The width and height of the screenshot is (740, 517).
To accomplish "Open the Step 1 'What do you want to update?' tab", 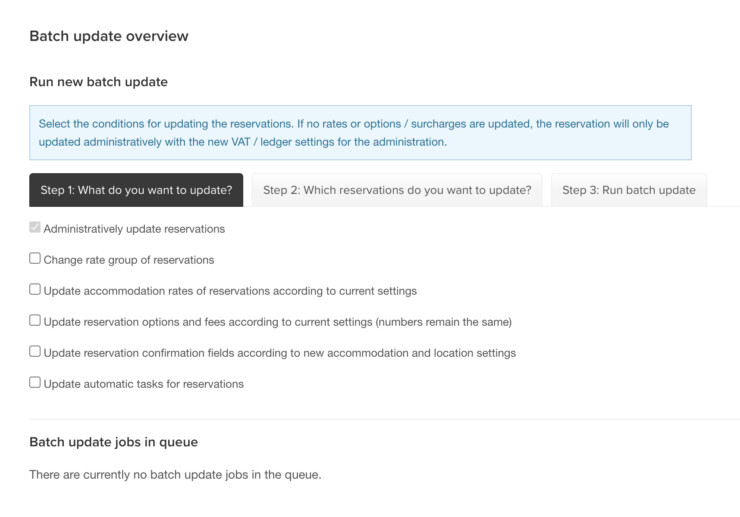I will [x=136, y=190].
